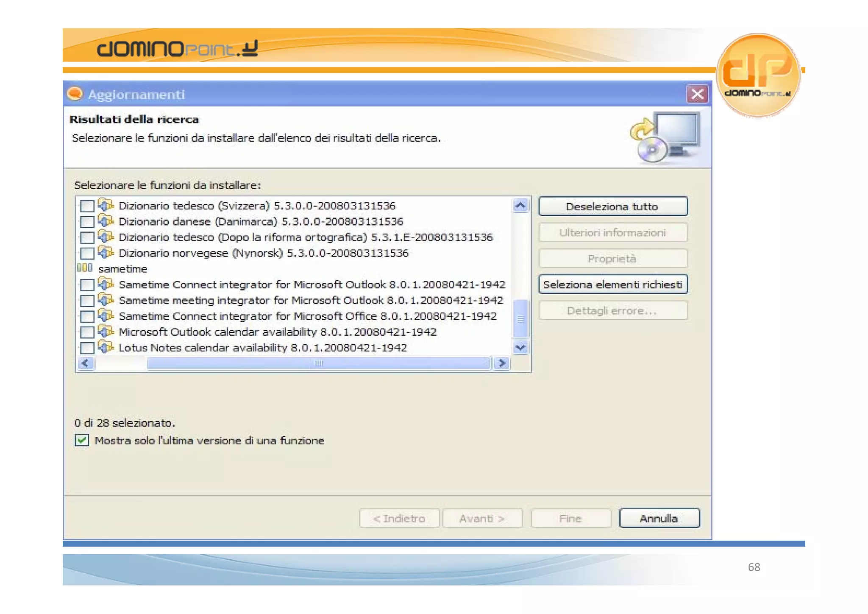Check Dizionario danese (Danimarca) checkbox
Screen dimensions: 868x614
[x=87, y=222]
